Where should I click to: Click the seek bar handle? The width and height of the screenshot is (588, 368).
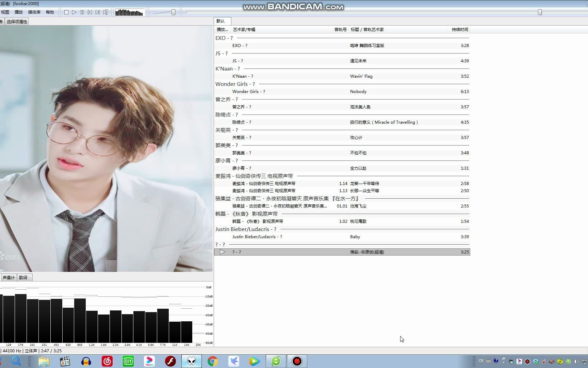tap(540, 12)
